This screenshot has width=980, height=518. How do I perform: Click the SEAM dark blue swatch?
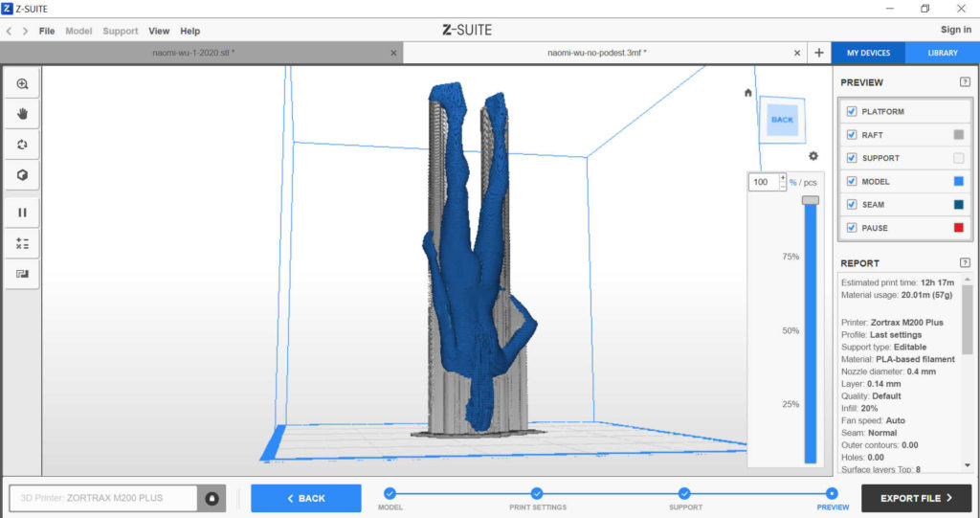tap(958, 205)
